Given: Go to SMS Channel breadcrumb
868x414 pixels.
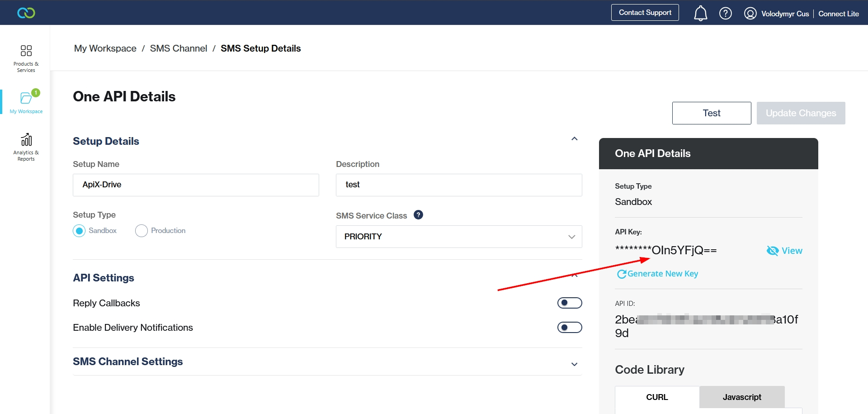Looking at the screenshot, I should (178, 48).
